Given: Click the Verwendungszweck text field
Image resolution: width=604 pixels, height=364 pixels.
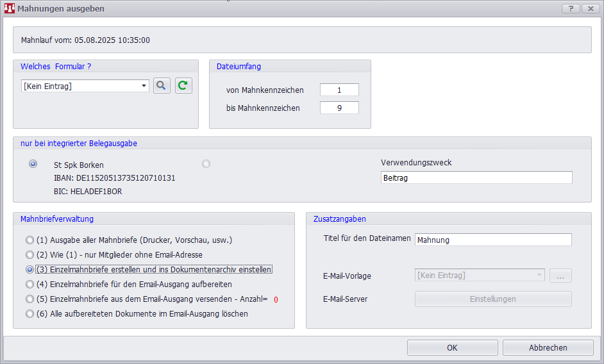Looking at the screenshot, I should pyautogui.click(x=476, y=178).
